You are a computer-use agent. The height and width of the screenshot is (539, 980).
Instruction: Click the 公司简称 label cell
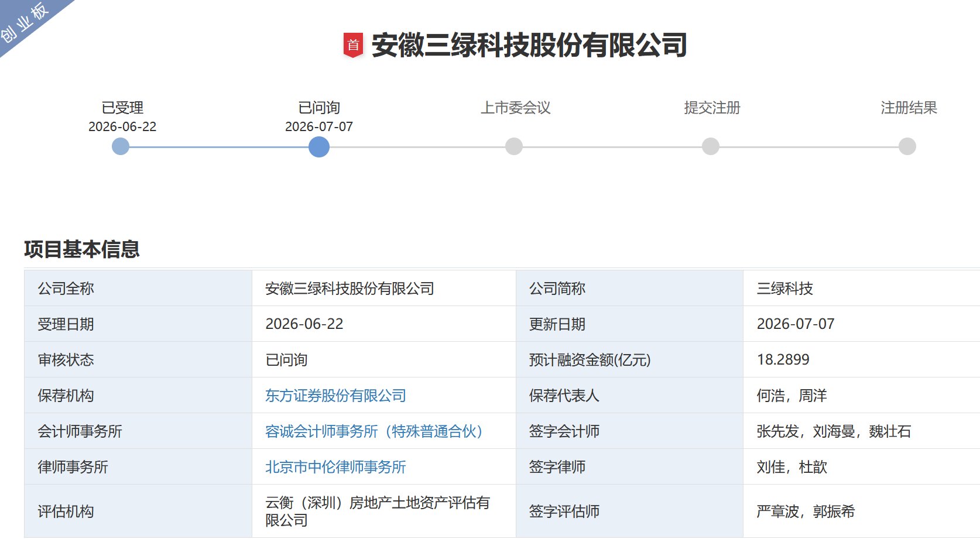point(629,288)
